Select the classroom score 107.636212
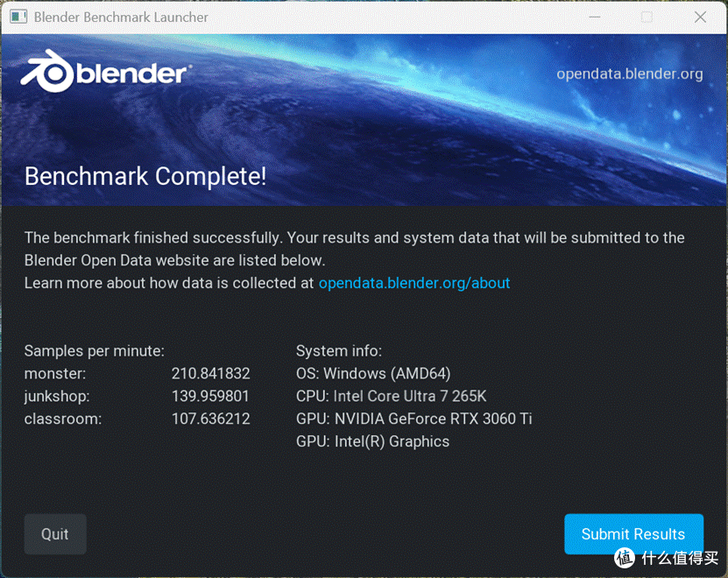The width and height of the screenshot is (728, 578). 211,419
